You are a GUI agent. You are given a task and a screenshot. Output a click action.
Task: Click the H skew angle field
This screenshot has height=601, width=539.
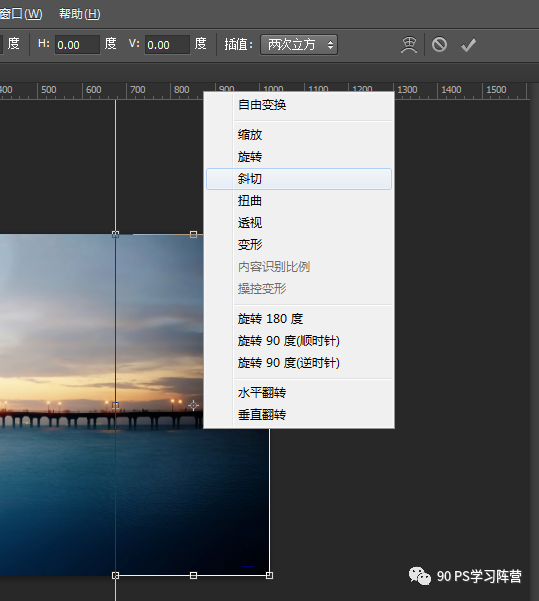(x=77, y=45)
